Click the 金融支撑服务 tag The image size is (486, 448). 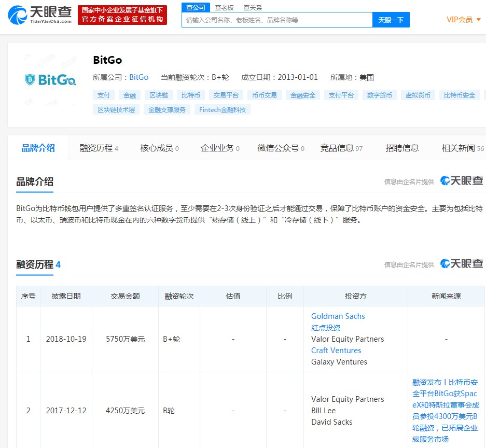click(167, 110)
